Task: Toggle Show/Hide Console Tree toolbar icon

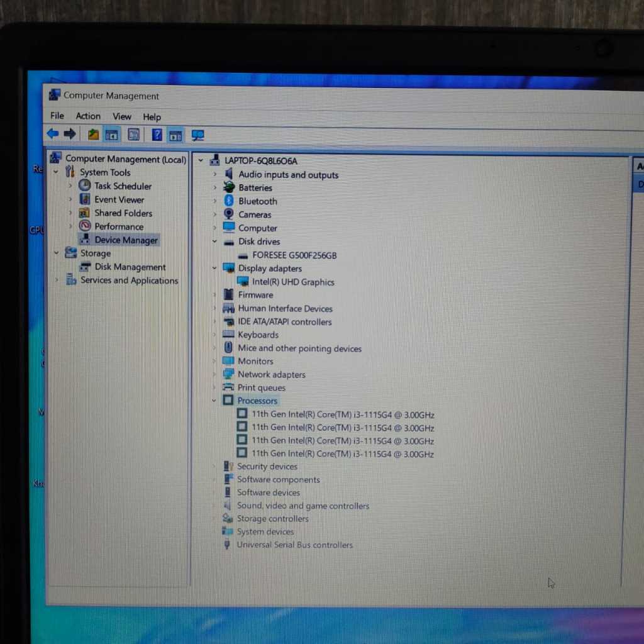Action: [x=112, y=135]
